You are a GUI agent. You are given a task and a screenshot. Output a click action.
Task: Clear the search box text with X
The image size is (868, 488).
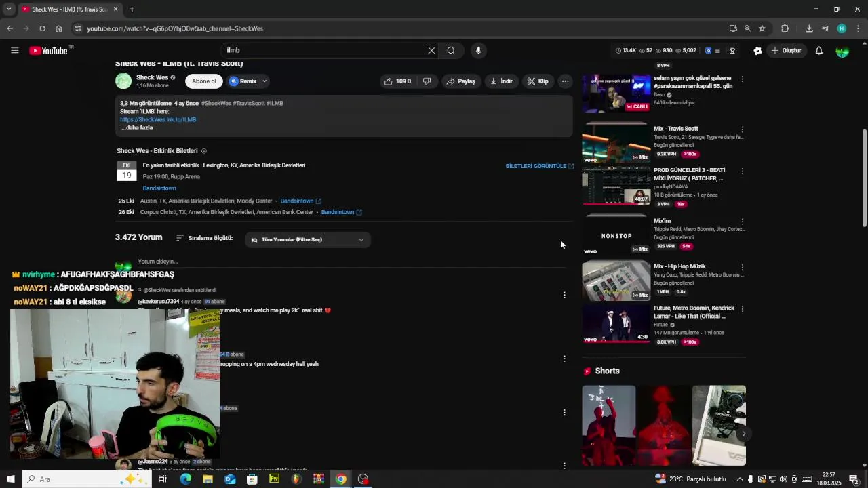point(431,51)
